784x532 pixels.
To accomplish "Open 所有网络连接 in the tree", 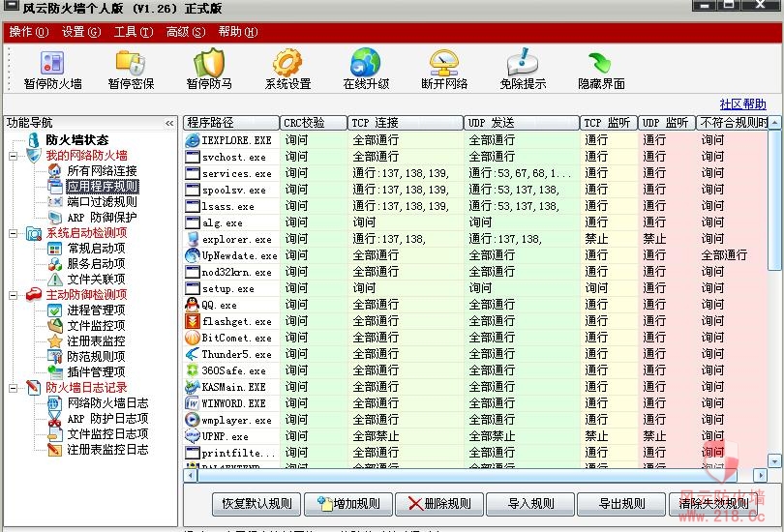I will click(102, 171).
